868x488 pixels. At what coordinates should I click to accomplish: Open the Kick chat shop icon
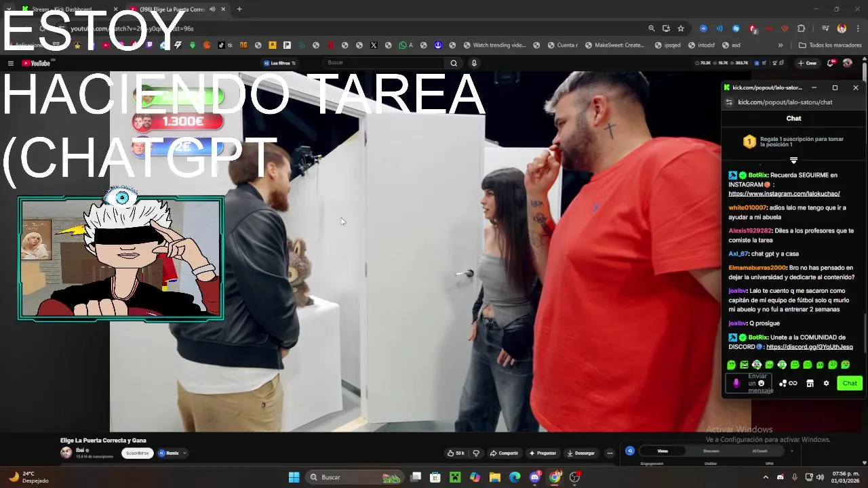(x=810, y=383)
